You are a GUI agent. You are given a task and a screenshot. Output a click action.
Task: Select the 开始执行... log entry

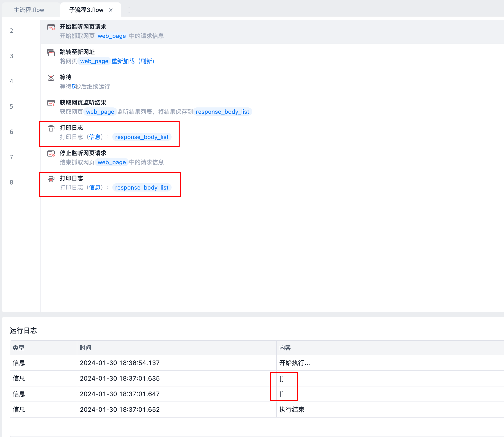point(294,363)
